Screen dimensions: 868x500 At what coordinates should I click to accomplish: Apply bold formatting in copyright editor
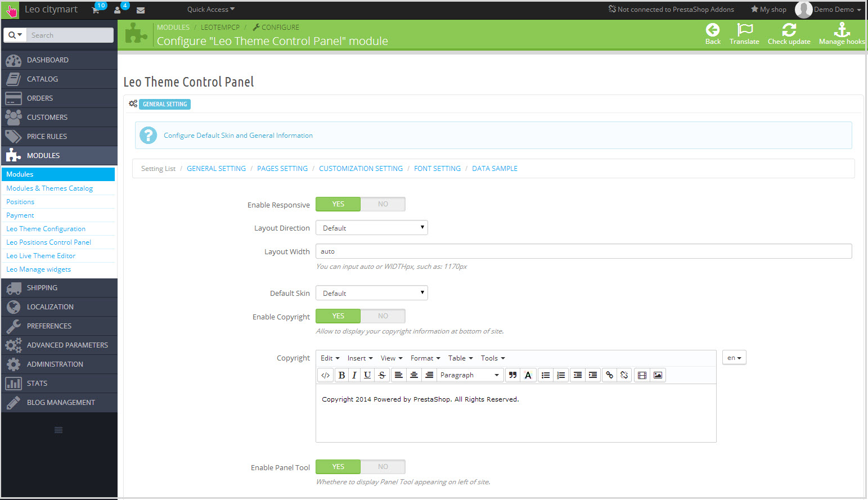tap(341, 375)
